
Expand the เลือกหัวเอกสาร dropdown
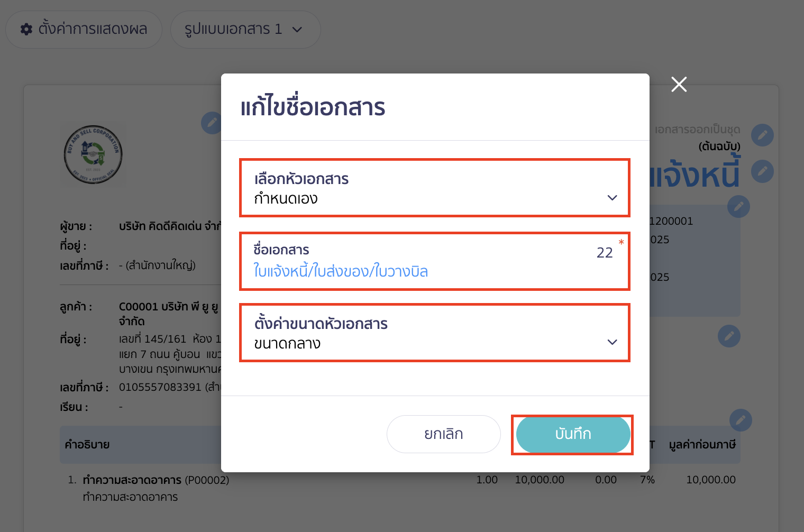tap(612, 197)
